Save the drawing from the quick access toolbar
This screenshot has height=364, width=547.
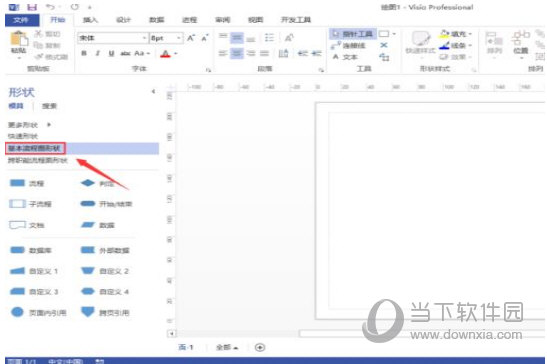pyautogui.click(x=32, y=7)
